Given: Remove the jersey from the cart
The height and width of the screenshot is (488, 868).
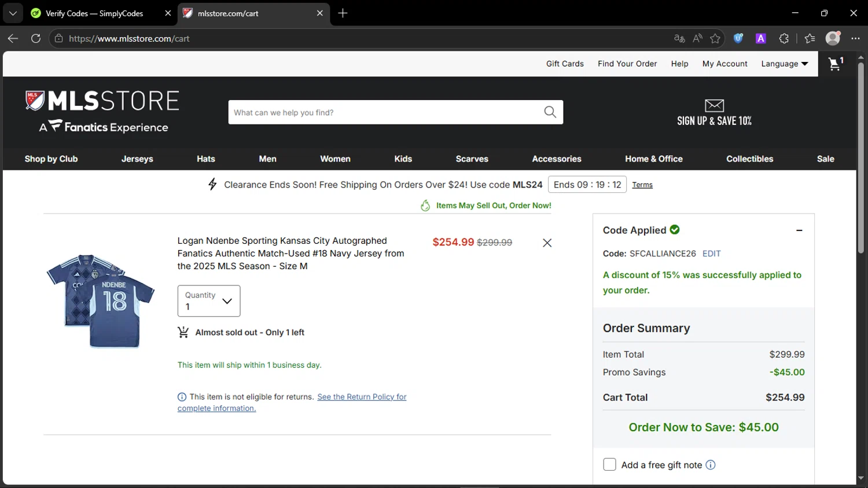Looking at the screenshot, I should (547, 243).
